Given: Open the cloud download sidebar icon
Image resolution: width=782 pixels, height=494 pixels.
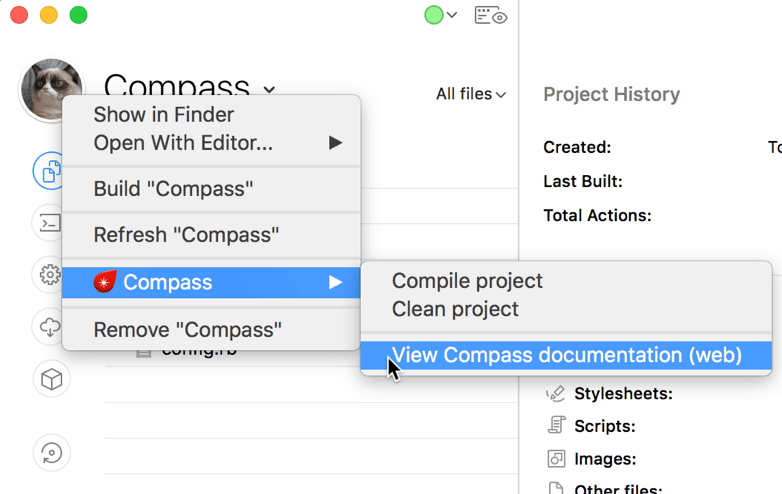Looking at the screenshot, I should click(x=50, y=328).
